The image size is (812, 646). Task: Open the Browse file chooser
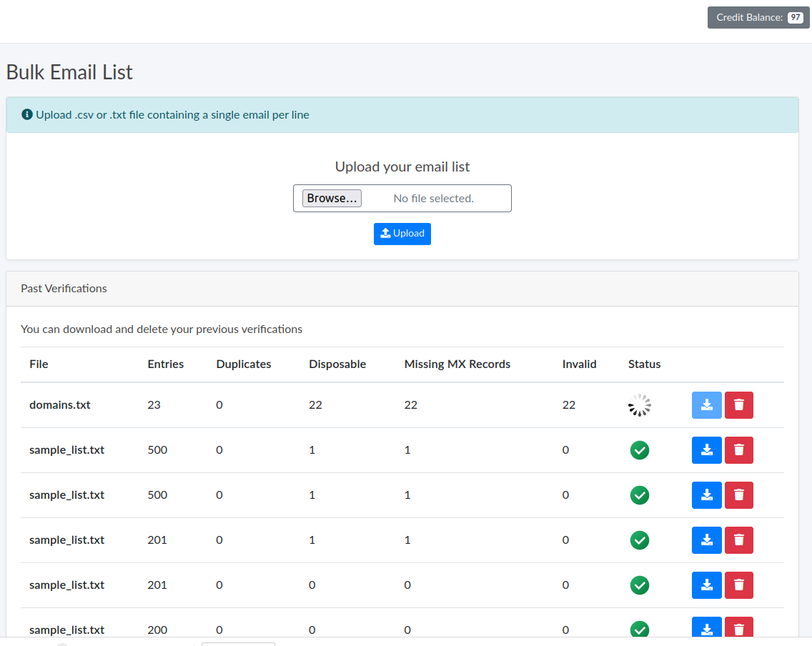click(332, 198)
